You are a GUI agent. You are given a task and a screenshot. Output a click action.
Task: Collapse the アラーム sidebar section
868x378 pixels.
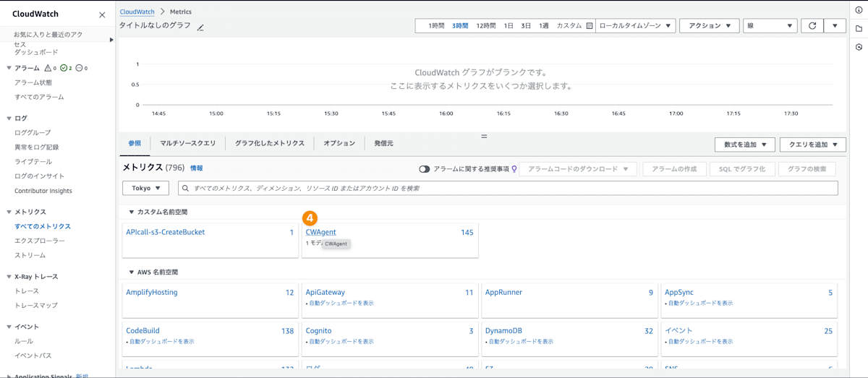click(9, 68)
